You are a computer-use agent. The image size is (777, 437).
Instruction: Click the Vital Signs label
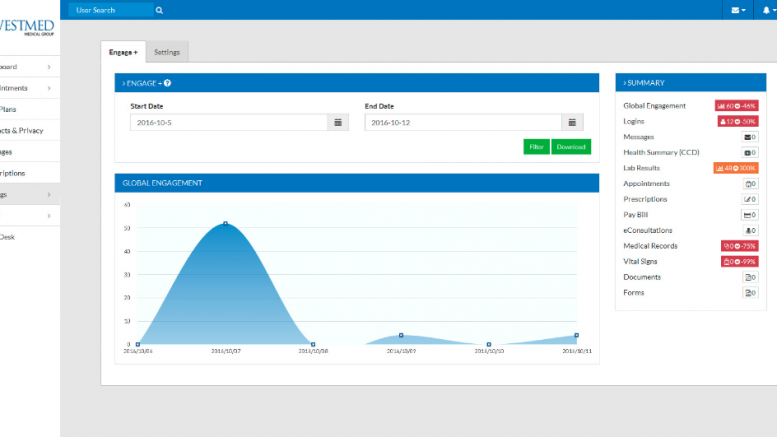pos(640,262)
